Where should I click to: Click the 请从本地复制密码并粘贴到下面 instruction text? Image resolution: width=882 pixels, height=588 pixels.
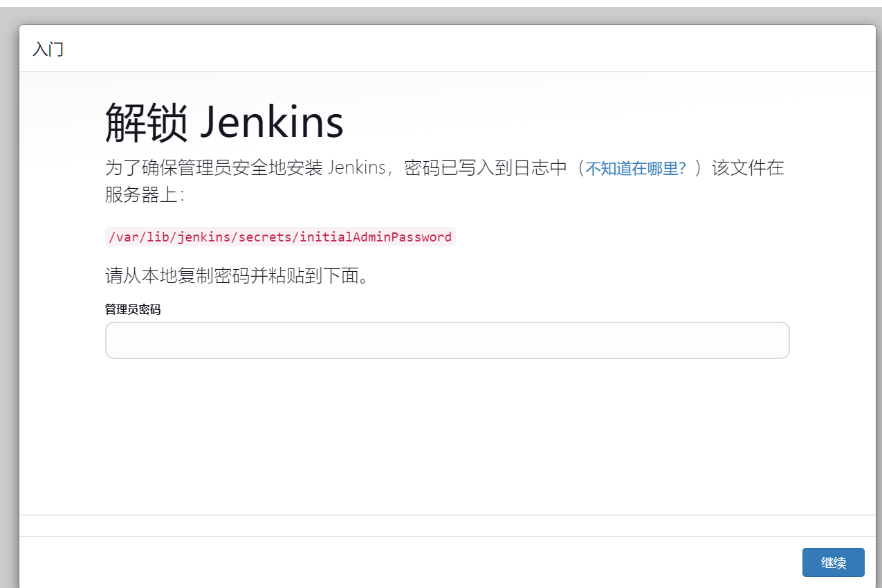pos(239,276)
